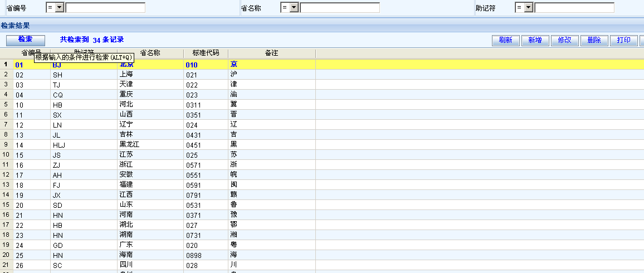Click the 新增 add button
This screenshot has width=644, height=273.
coord(535,40)
